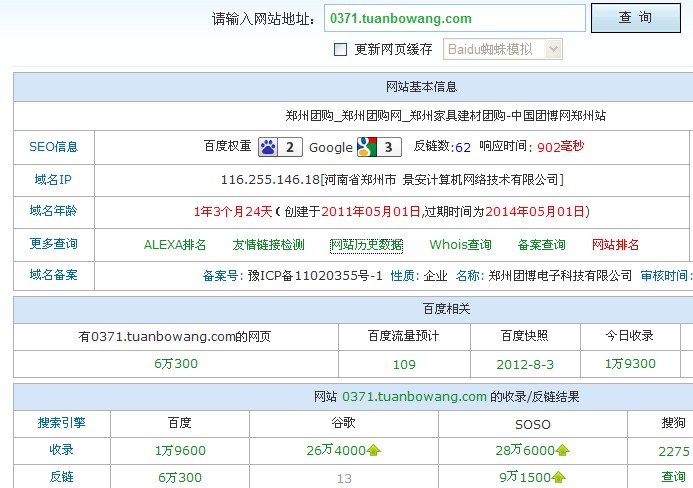The image size is (693, 488).
Task: Open the Whois查询 link
Action: (460, 245)
